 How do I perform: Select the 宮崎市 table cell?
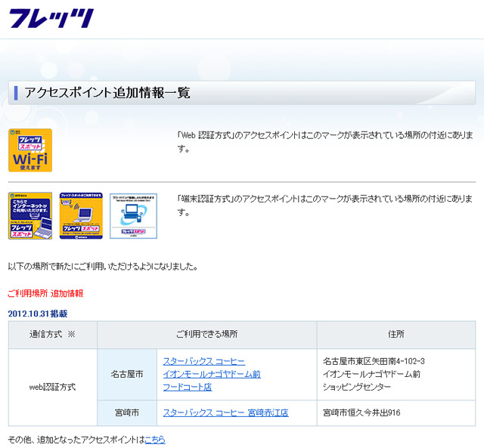point(127,412)
